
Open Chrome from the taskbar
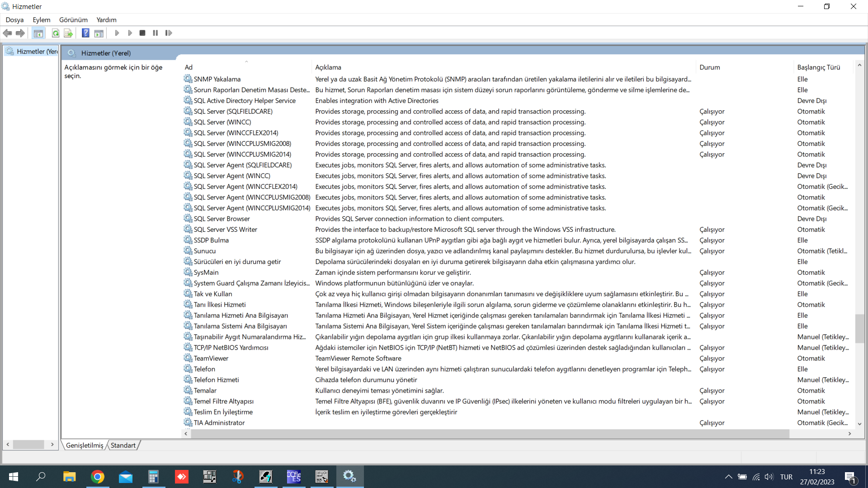98,477
